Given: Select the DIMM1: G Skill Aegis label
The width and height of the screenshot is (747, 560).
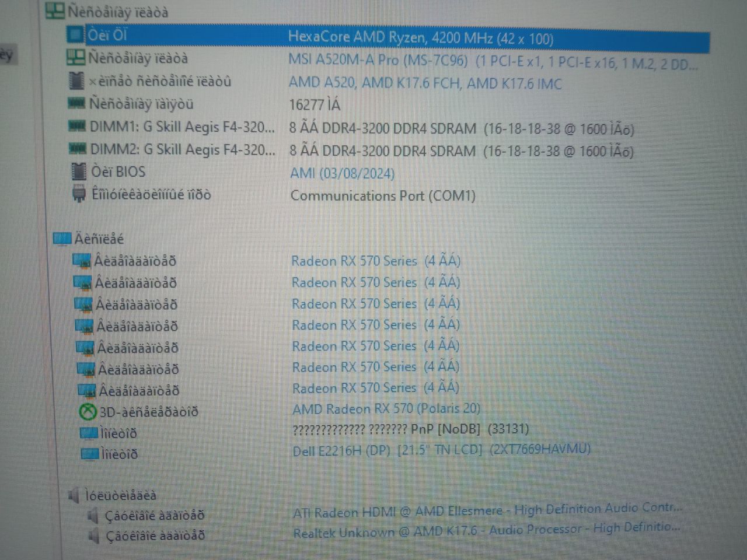Looking at the screenshot, I should click(x=182, y=127).
